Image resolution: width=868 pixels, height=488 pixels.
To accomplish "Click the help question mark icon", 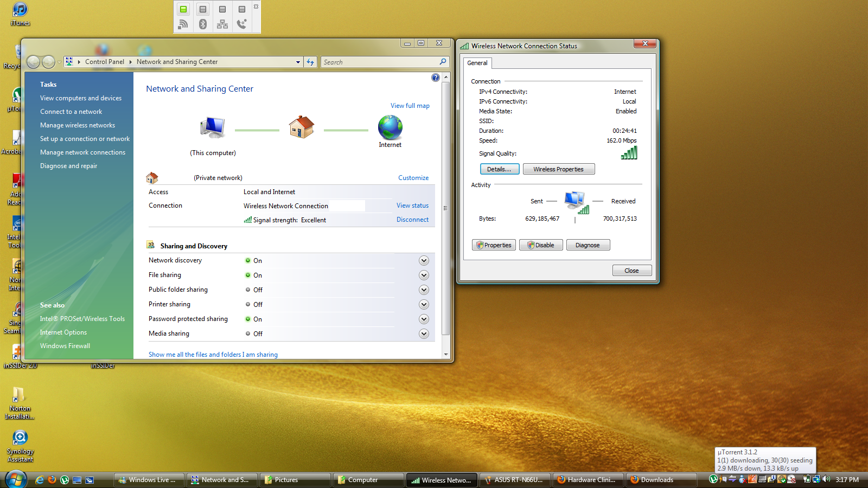I will 435,78.
